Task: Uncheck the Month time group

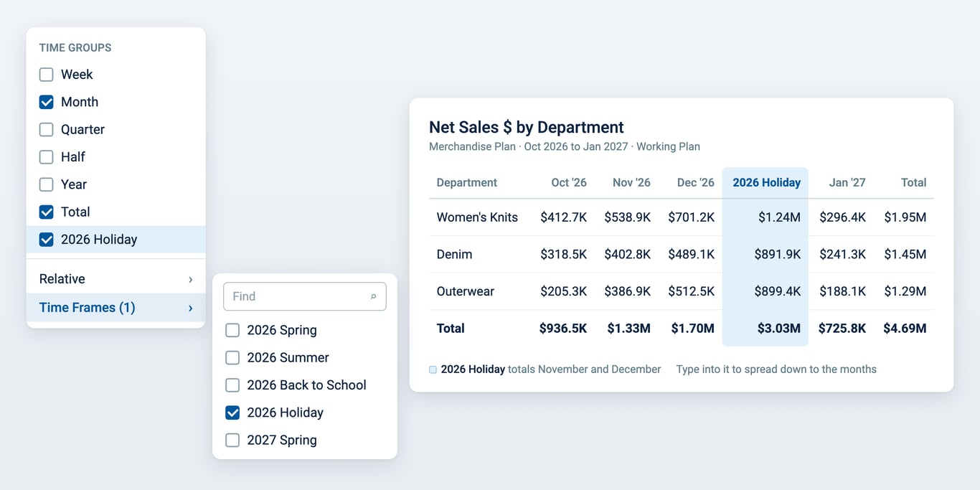Action: 46,102
